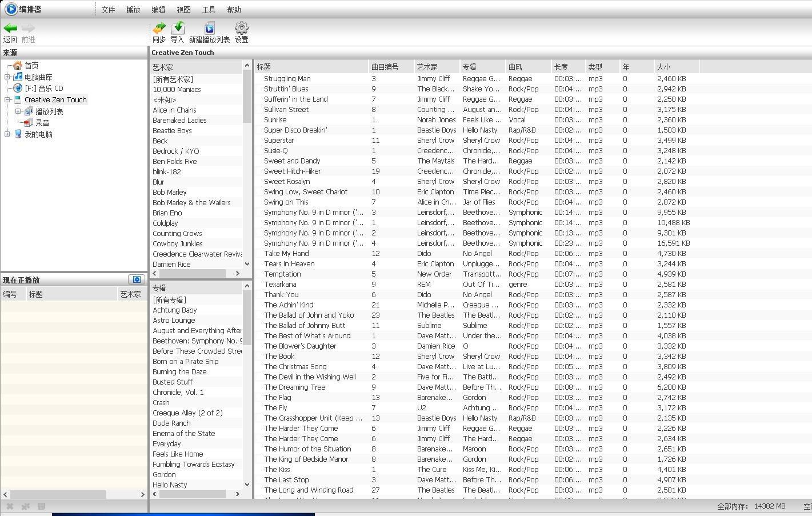Screen dimensions: 812x516
Task: Click artist list scroll-up arrow
Action: (x=247, y=66)
